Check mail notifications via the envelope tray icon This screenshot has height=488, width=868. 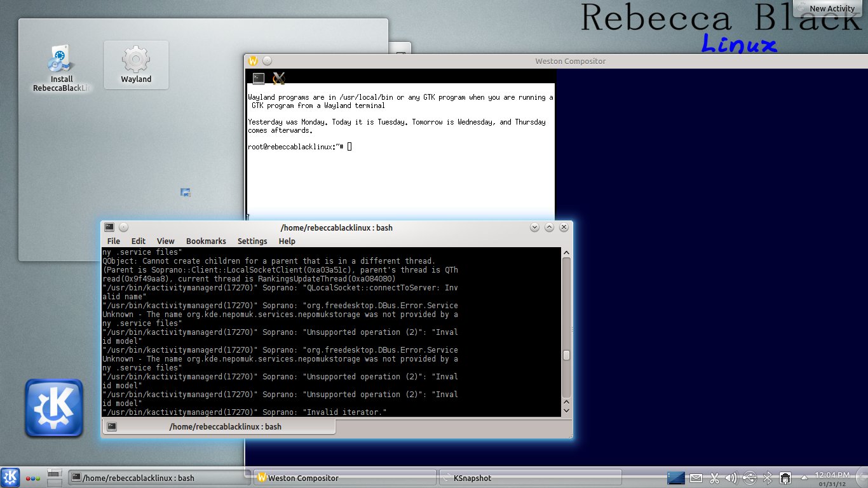(x=696, y=477)
